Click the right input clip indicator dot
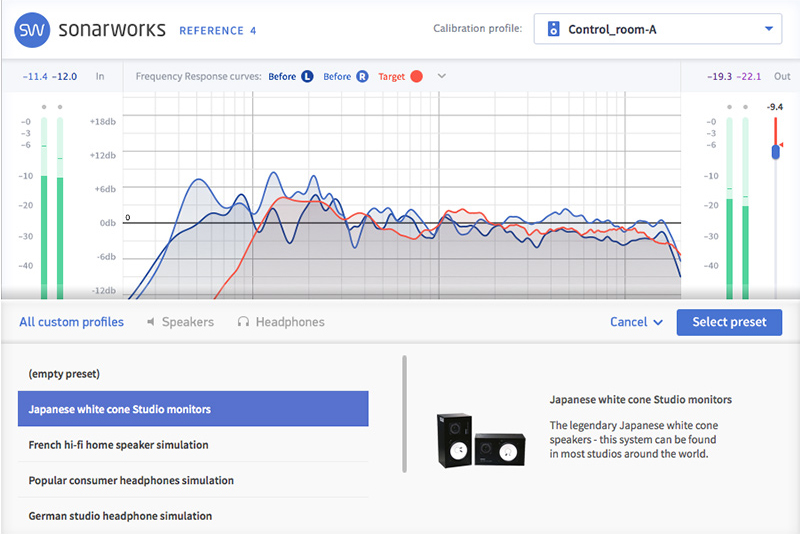The width and height of the screenshot is (800, 534). click(x=60, y=107)
